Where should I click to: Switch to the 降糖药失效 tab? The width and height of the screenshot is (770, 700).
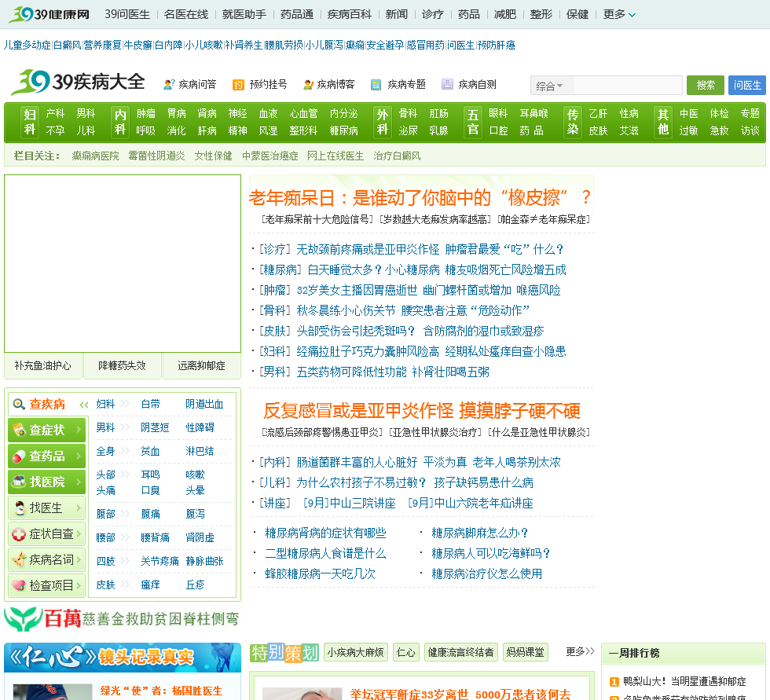pos(123,365)
